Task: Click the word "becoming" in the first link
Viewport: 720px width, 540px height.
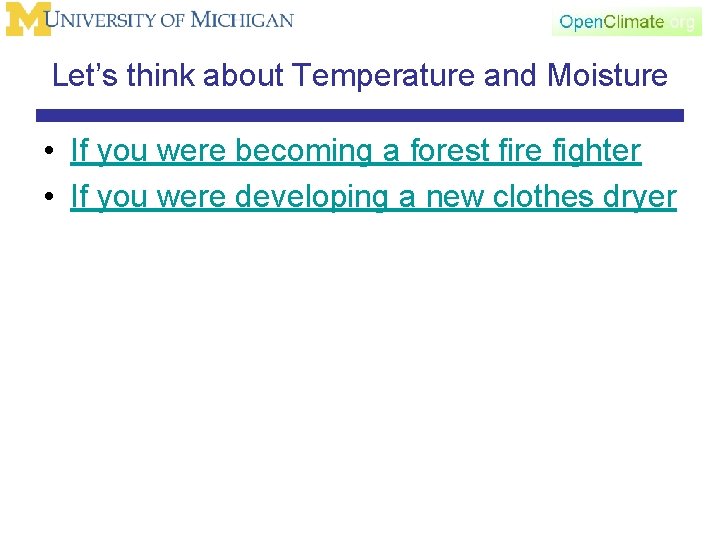Action: click(302, 151)
